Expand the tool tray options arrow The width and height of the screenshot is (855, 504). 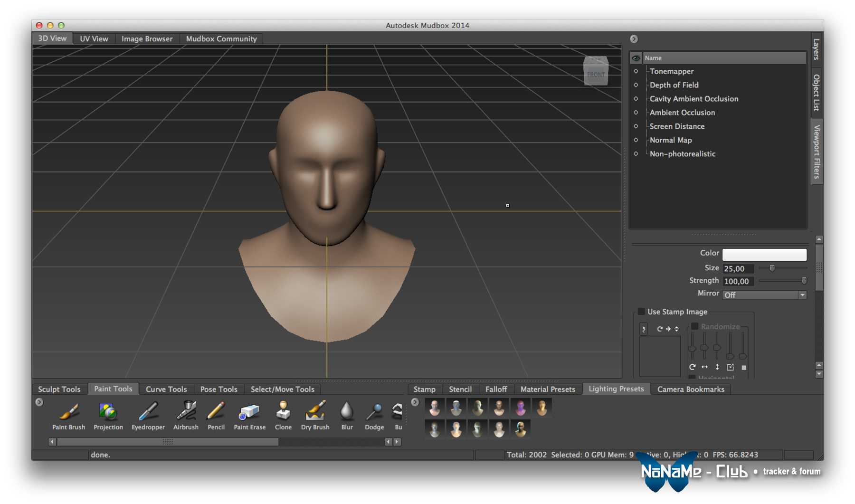pos(39,402)
